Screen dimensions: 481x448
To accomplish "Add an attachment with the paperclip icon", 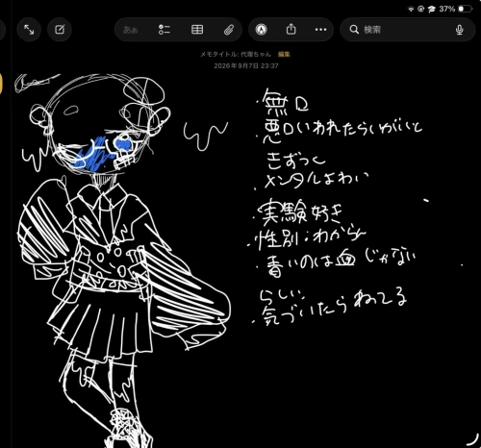I will (229, 30).
